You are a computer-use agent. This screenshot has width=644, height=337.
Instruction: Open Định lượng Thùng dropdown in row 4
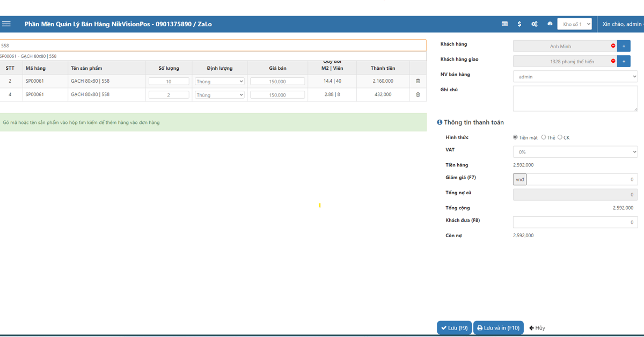click(x=220, y=94)
